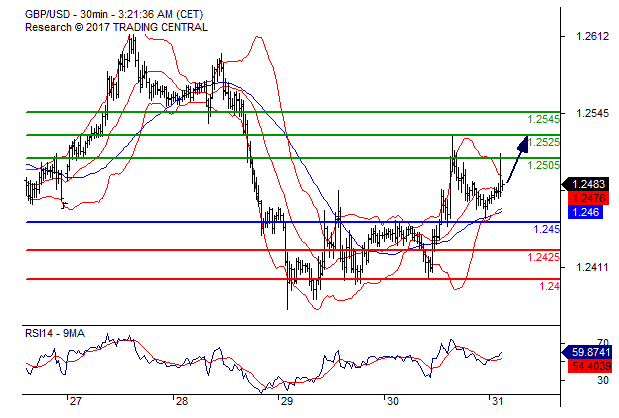Viewport: 619px width, 418px height.
Task: Click the Research © 2017 TRADING CENTRAL text
Action: pos(116,27)
